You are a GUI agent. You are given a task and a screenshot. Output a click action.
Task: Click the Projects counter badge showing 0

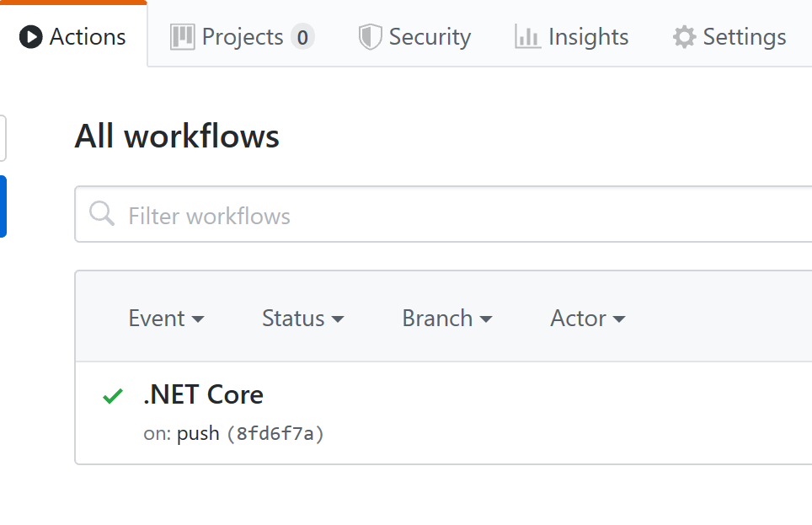coord(302,37)
